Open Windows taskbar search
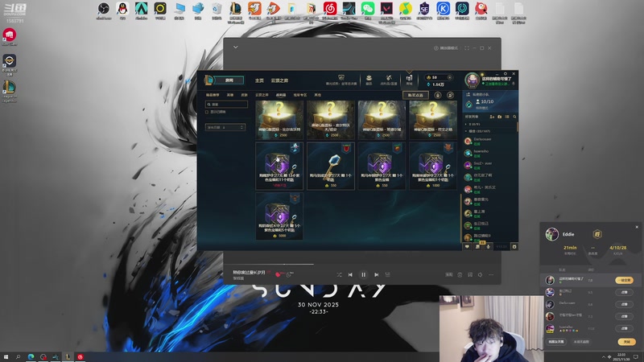This screenshot has height=362, width=644. (x=18, y=357)
